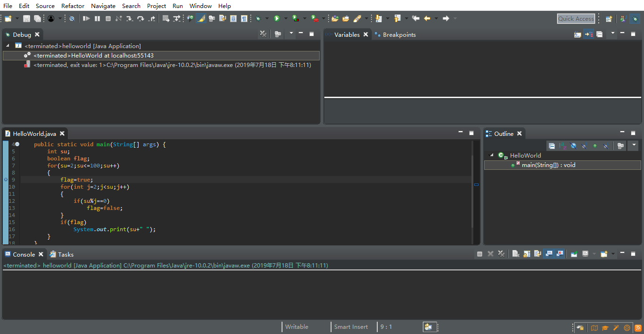
Task: Click the Suspend (pause) debug icon
Action: [x=97, y=18]
